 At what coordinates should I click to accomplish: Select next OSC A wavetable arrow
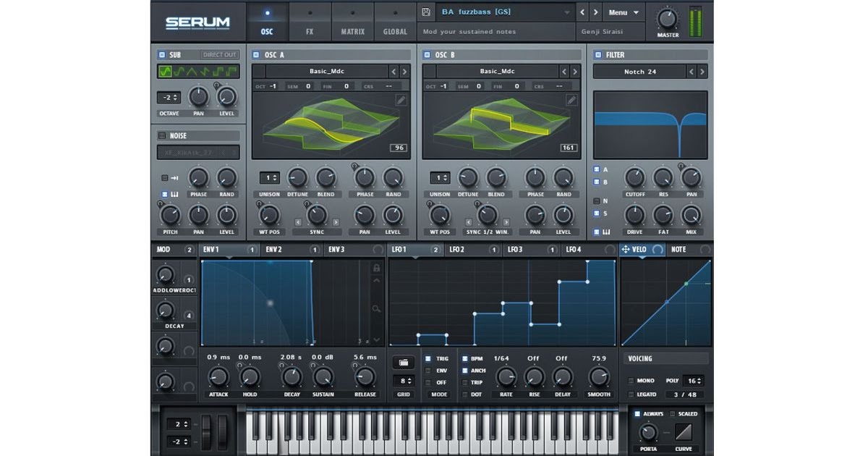404,72
